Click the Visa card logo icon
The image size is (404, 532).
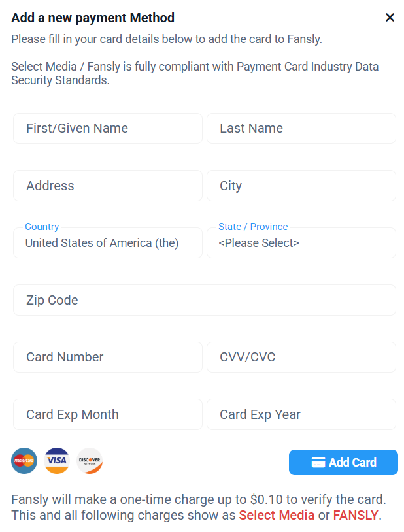[57, 461]
